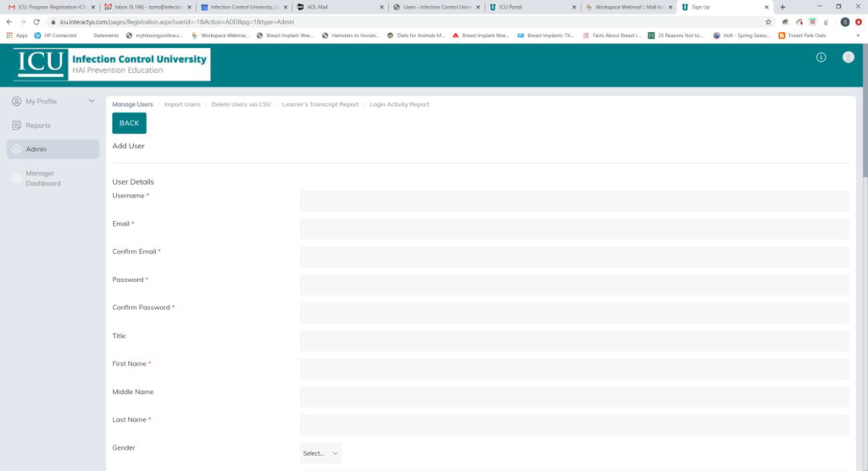Open the user avatar in the header
The image size is (868, 471).
coord(848,58)
